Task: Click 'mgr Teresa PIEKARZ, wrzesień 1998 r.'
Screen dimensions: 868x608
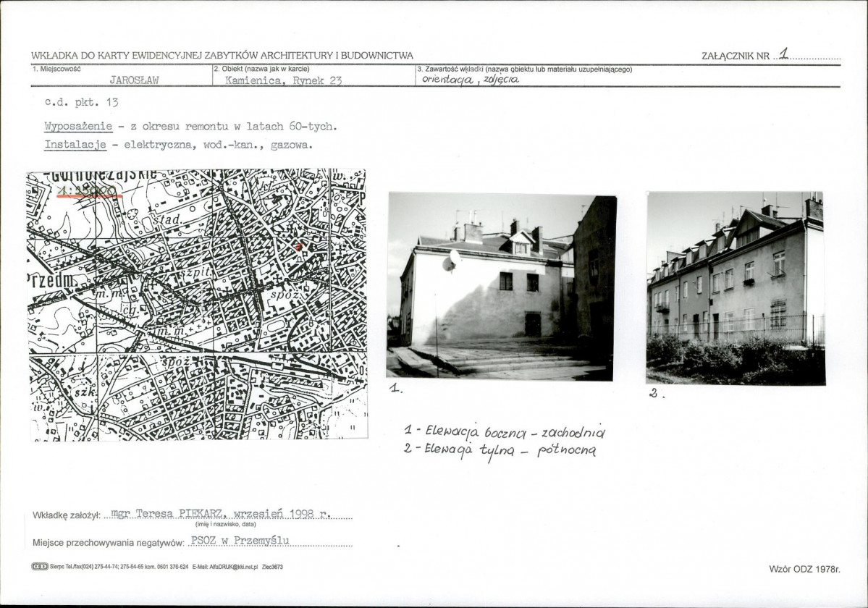Action: (221, 514)
